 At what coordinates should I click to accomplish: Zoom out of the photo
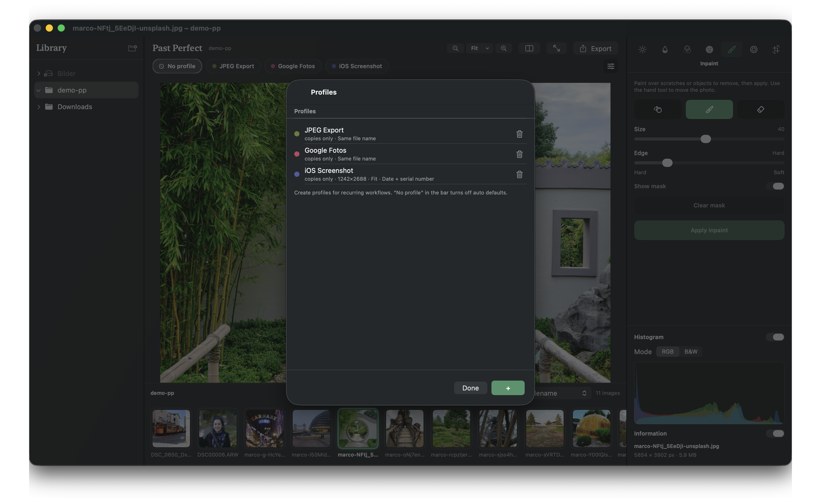455,48
